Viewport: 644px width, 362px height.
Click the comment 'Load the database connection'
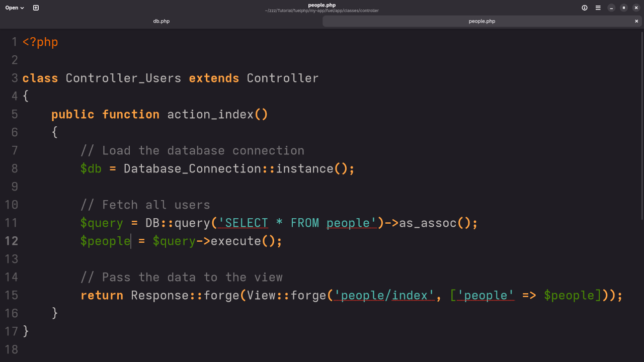[x=203, y=150]
